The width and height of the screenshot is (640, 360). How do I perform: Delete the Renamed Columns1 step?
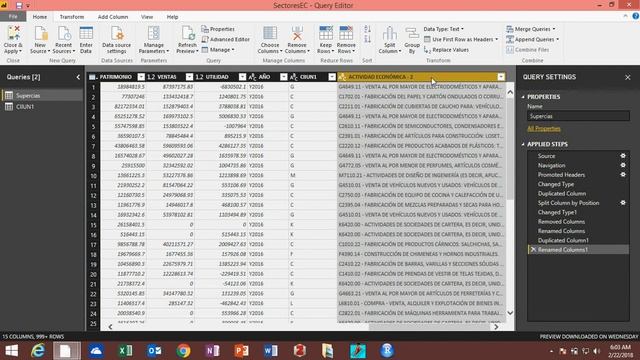pyautogui.click(x=533, y=250)
